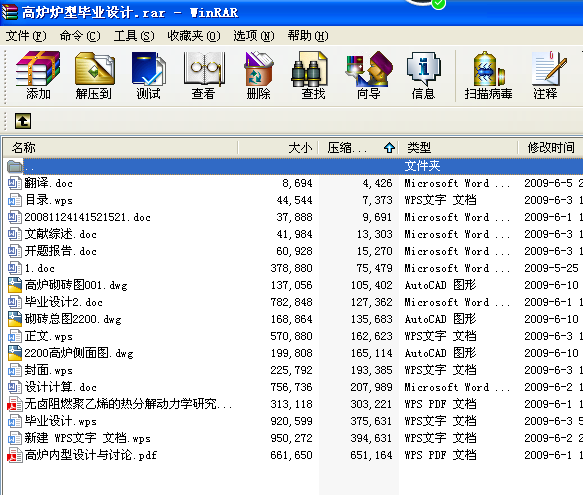Click date 2009-5-25 in 1.doc row
583x495 pixels.
point(551,268)
